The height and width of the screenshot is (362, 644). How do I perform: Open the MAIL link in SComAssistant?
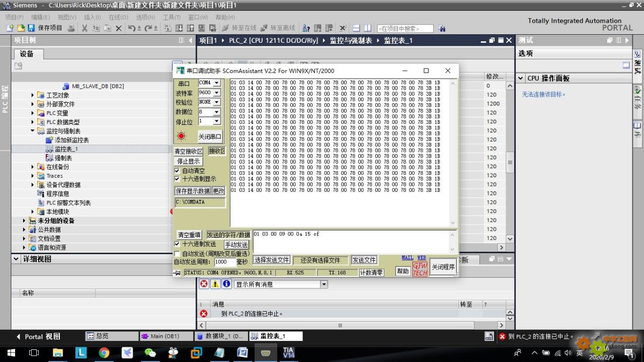pos(408,258)
